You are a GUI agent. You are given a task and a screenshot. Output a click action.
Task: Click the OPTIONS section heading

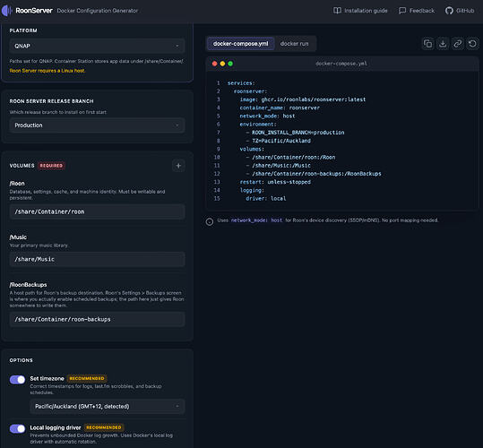(21, 360)
